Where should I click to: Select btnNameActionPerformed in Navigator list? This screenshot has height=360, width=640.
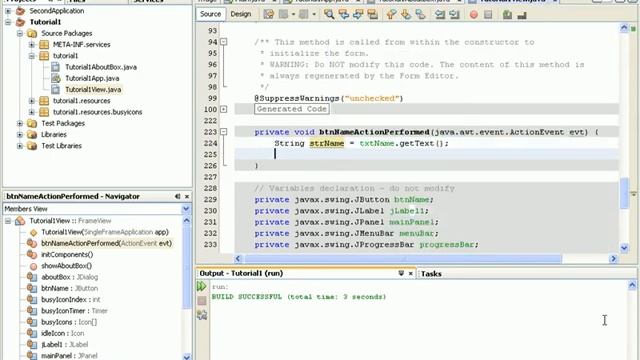coord(106,243)
